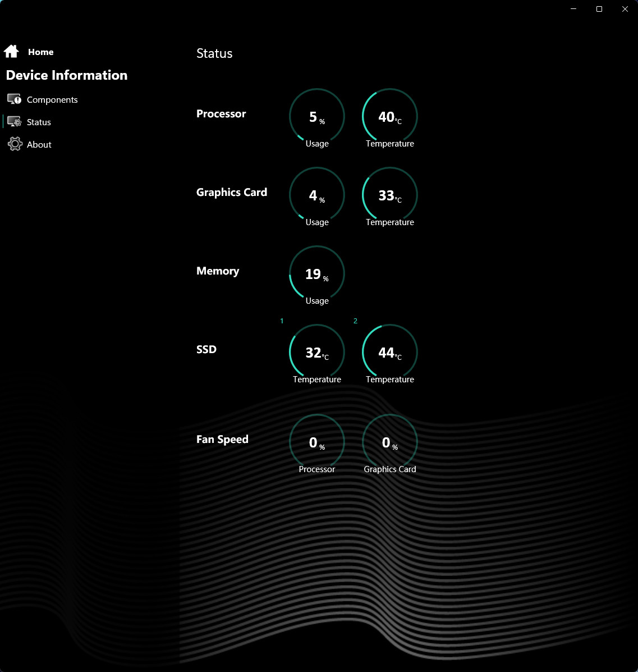Click the Memory usage gauge showing 19%
Screen dimensions: 638x672
[x=317, y=274]
